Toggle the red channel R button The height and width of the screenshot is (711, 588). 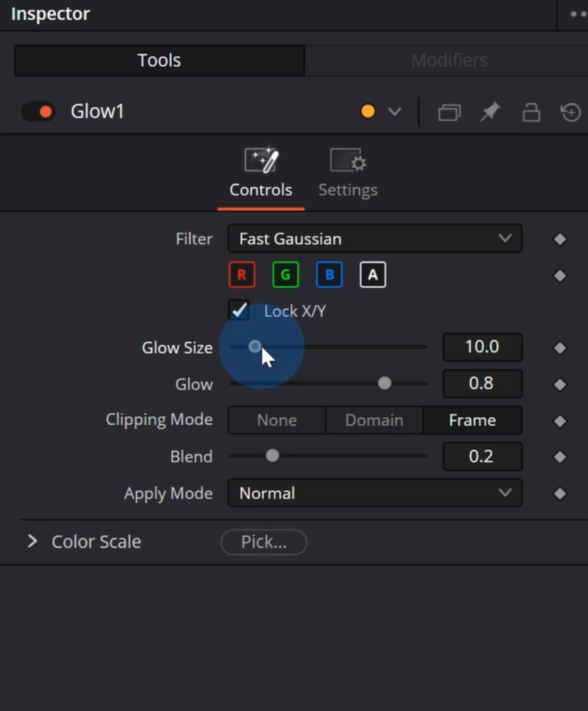241,275
